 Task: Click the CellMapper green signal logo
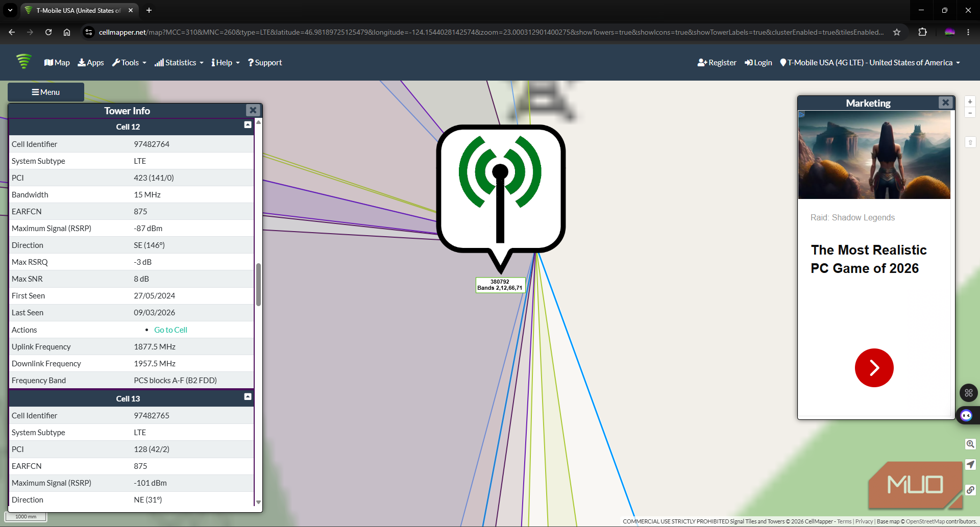point(23,62)
